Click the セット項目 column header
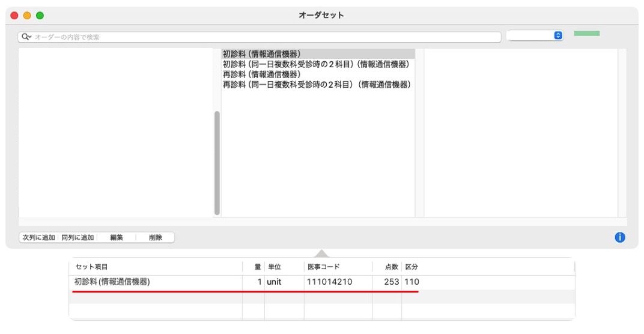 91,267
